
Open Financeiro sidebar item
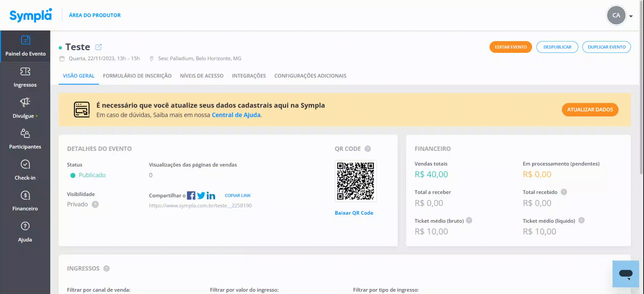25,201
